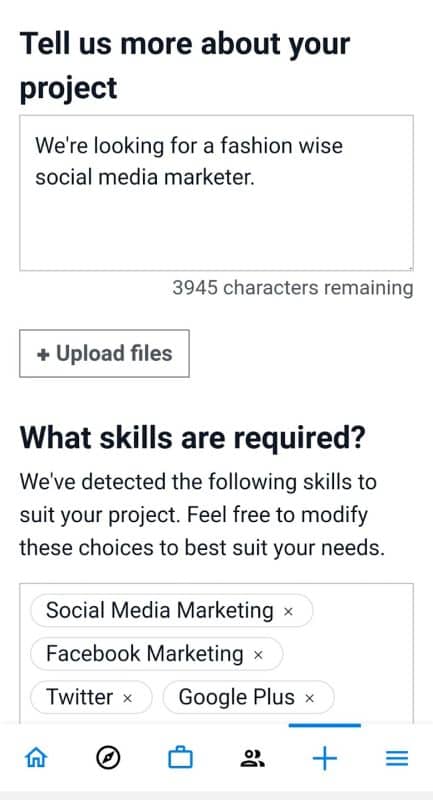Open the people groups icon
Screen dimensions: 433x800
(x=252, y=758)
